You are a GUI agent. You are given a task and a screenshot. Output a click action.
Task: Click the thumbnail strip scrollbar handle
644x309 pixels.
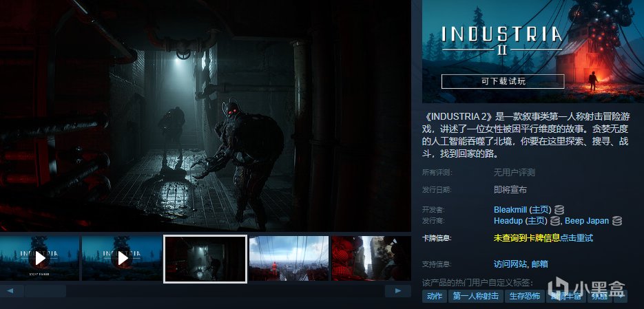45,291
